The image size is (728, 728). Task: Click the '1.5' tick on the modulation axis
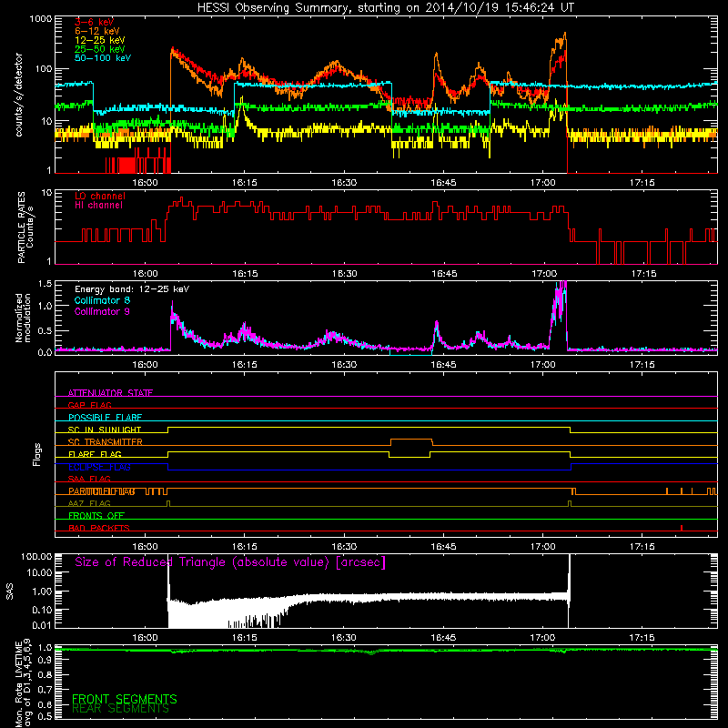tap(45, 284)
